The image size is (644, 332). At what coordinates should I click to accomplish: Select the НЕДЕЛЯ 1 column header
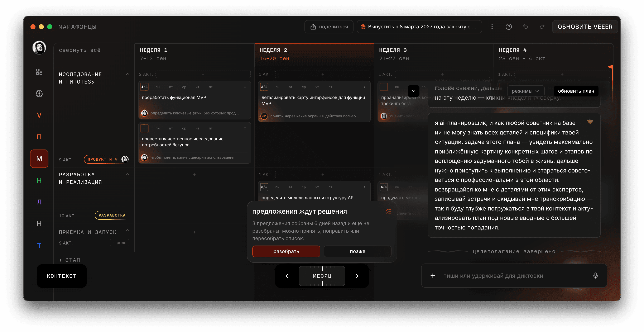[194, 54]
